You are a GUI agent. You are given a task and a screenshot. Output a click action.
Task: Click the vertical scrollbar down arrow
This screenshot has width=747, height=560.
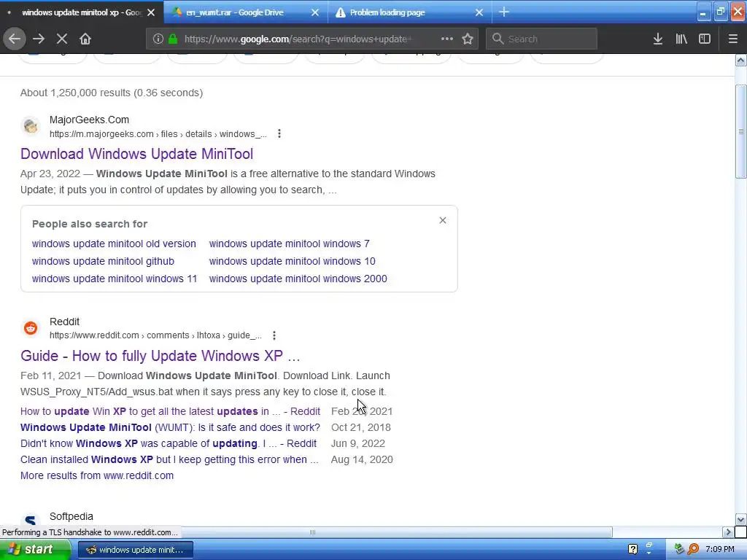point(740,519)
